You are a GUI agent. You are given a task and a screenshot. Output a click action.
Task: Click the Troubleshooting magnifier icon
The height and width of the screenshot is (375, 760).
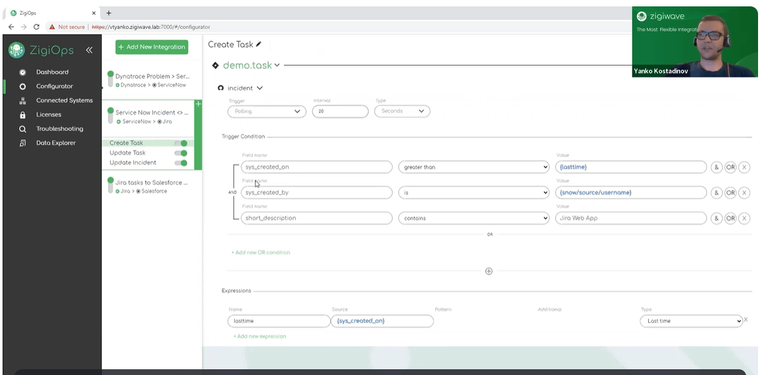tap(22, 129)
